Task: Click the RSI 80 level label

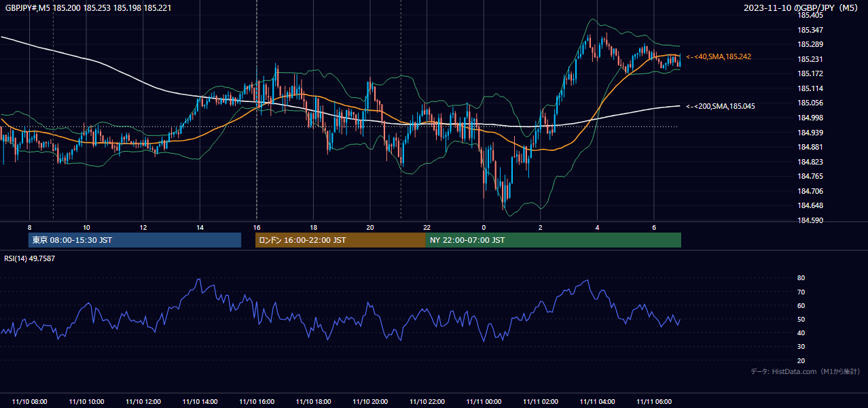Action: pos(801,278)
